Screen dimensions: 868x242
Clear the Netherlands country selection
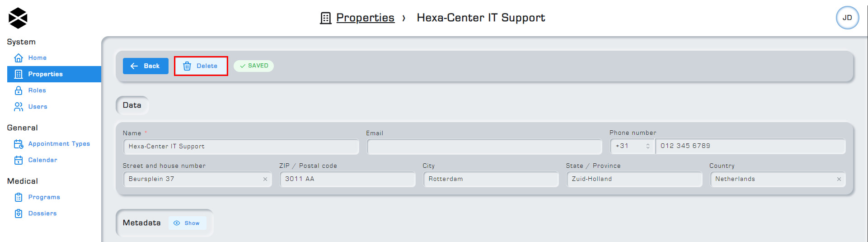point(839,179)
